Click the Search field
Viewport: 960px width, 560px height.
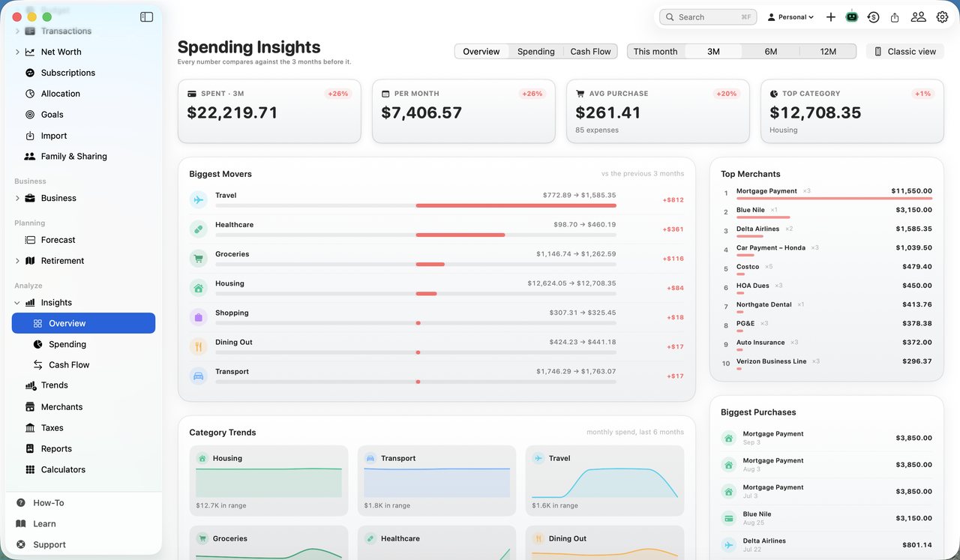coord(707,16)
